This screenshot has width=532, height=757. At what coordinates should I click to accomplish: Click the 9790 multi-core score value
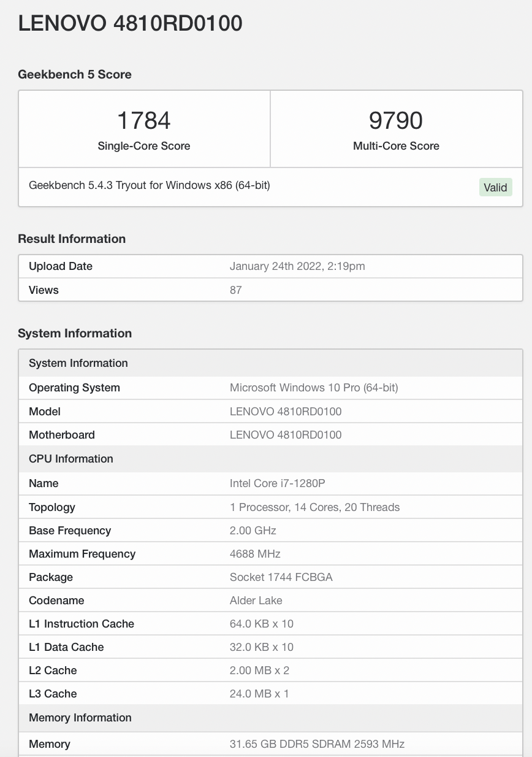tap(396, 120)
